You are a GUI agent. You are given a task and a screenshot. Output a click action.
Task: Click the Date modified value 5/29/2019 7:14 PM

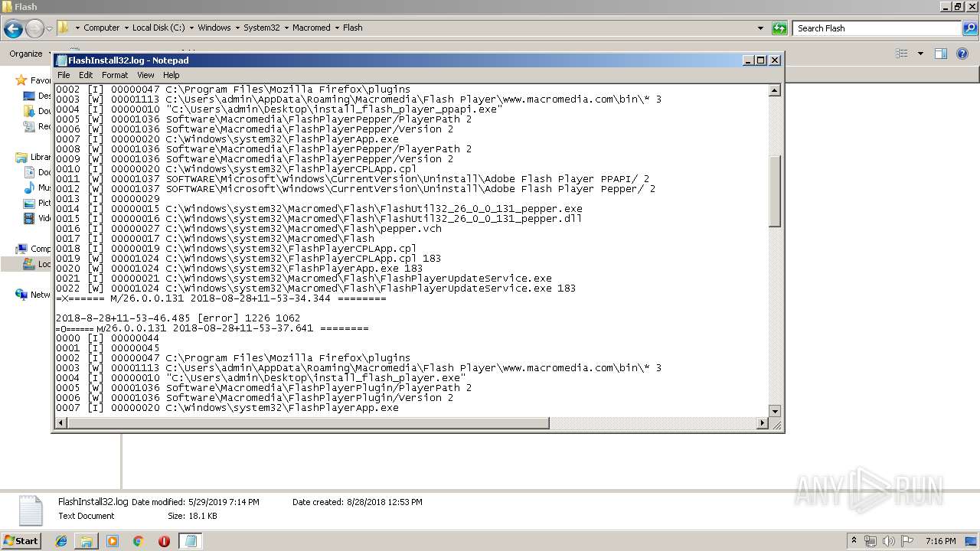point(224,502)
